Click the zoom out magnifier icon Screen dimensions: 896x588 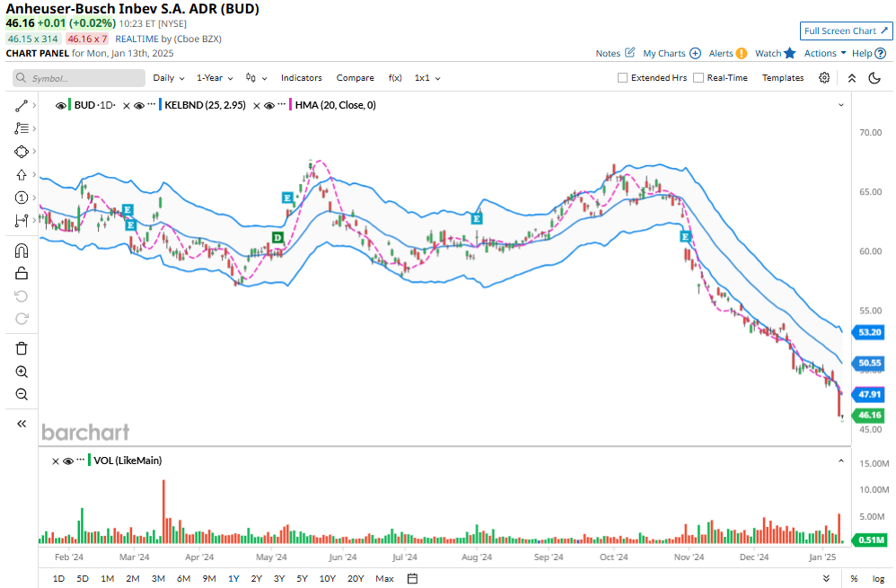pyautogui.click(x=22, y=394)
